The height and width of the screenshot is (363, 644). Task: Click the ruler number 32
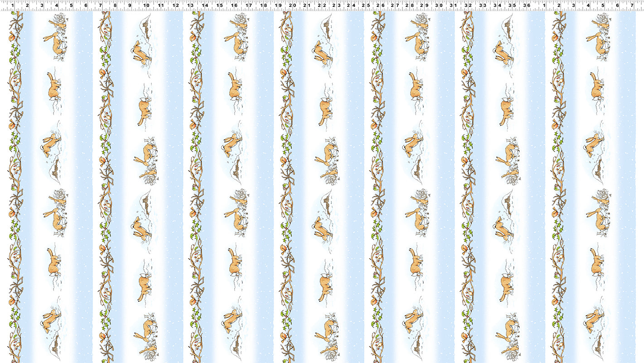point(468,5)
